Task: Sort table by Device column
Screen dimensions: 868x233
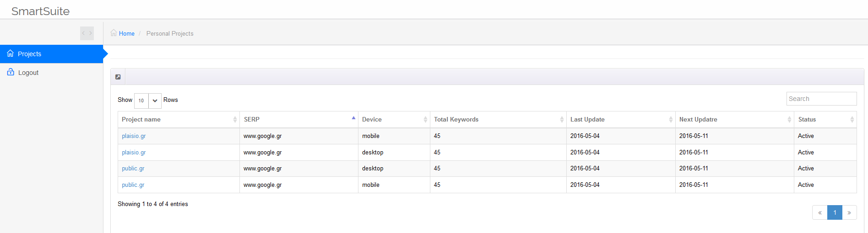Action: (x=394, y=120)
